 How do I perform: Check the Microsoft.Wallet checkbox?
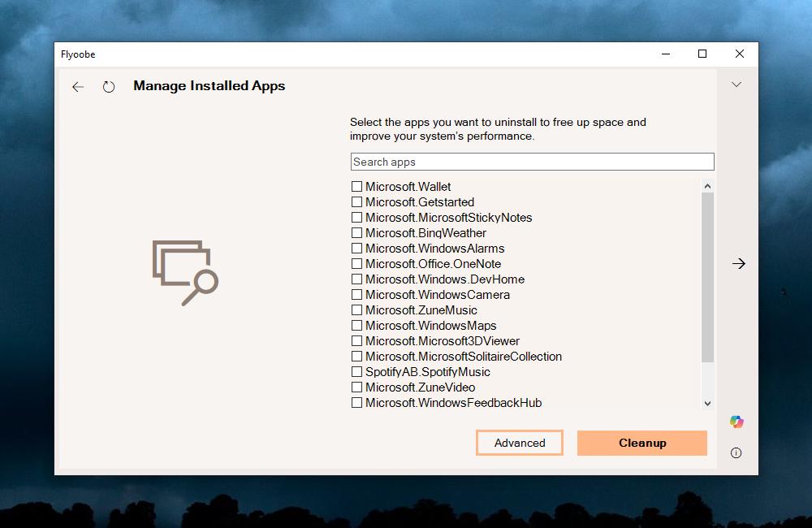click(x=356, y=187)
